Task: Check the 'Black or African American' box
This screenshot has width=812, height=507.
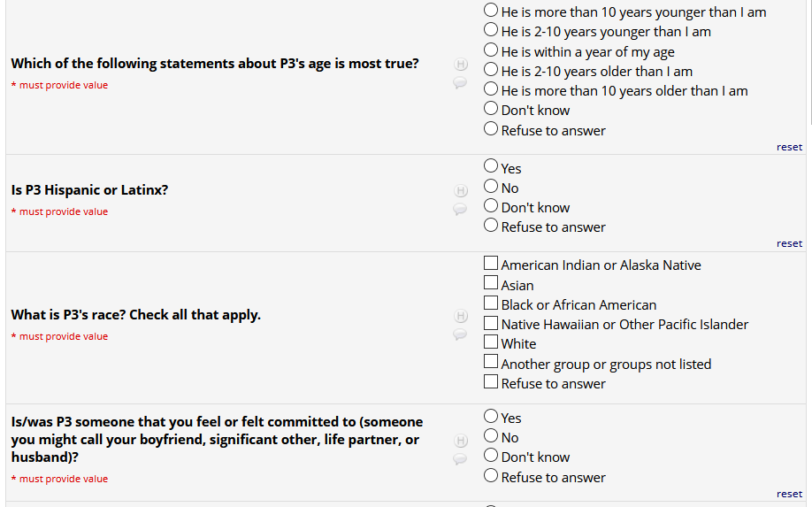Action: click(x=491, y=303)
